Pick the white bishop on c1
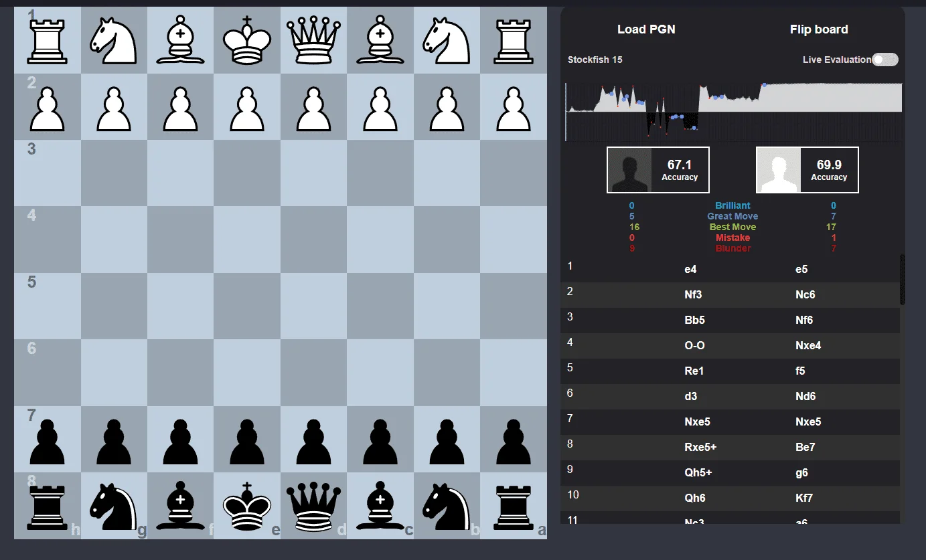The image size is (926, 560). (x=380, y=40)
